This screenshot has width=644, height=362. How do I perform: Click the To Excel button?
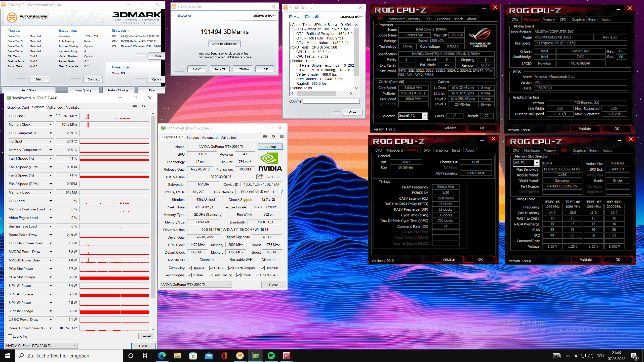220,69
